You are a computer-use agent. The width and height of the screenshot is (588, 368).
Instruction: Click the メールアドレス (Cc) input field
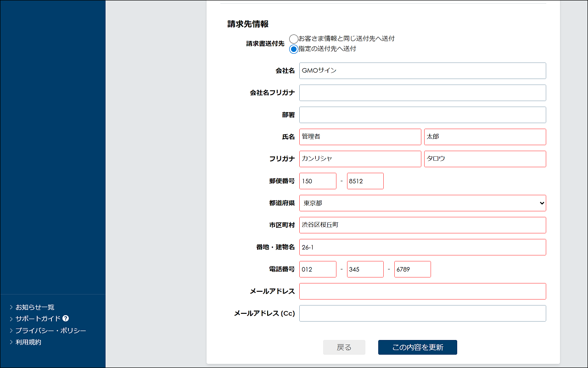coord(422,313)
